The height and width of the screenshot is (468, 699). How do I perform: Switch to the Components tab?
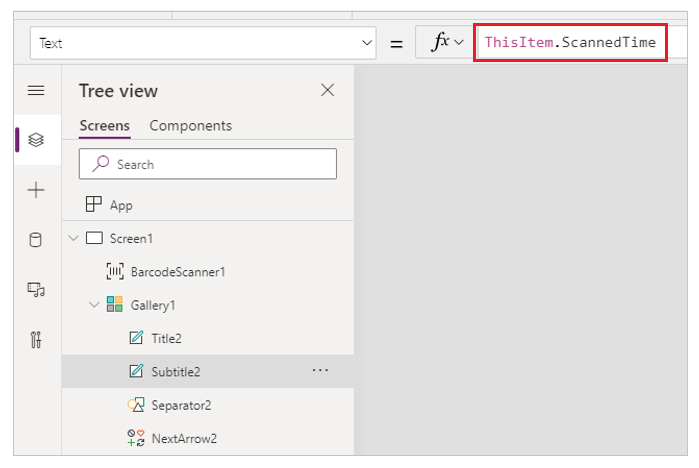pyautogui.click(x=190, y=126)
